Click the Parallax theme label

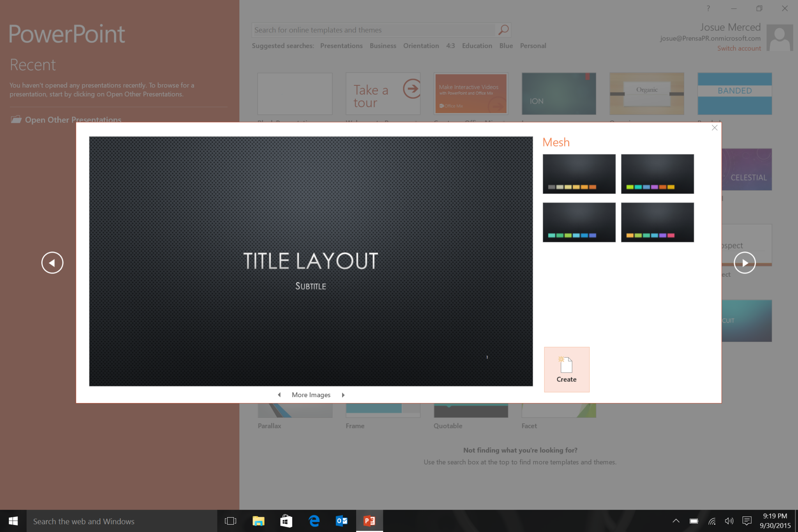coord(269,426)
